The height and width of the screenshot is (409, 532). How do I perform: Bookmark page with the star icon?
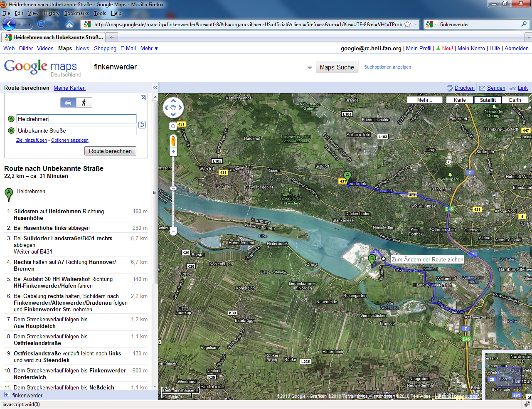point(407,24)
